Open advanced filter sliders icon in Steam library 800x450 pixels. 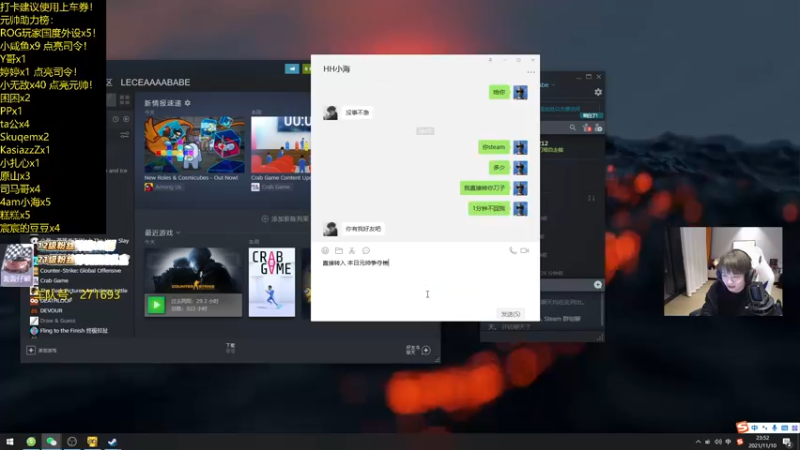click(124, 135)
